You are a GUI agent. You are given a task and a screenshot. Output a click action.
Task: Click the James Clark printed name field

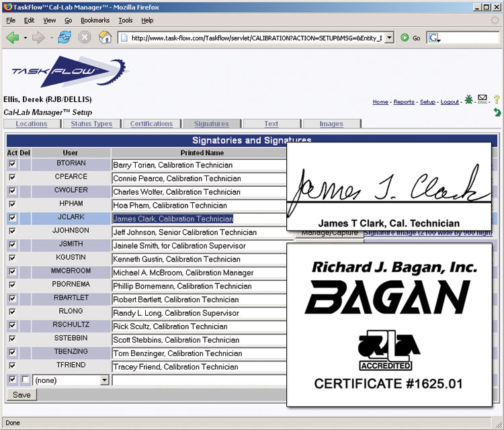pyautogui.click(x=199, y=219)
